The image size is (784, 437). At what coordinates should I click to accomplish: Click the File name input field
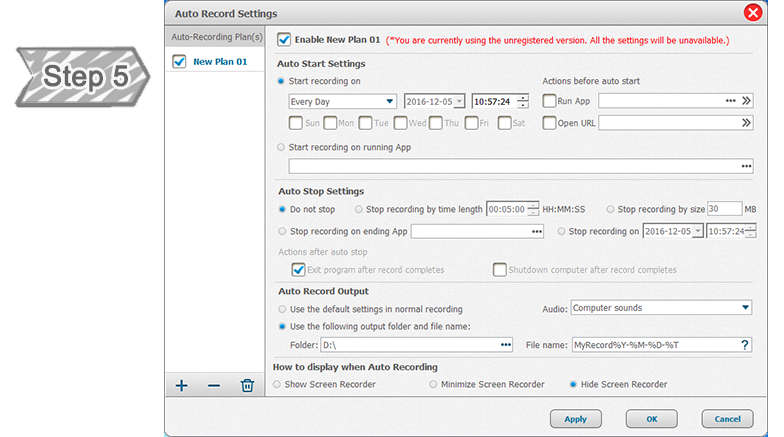[x=652, y=345]
